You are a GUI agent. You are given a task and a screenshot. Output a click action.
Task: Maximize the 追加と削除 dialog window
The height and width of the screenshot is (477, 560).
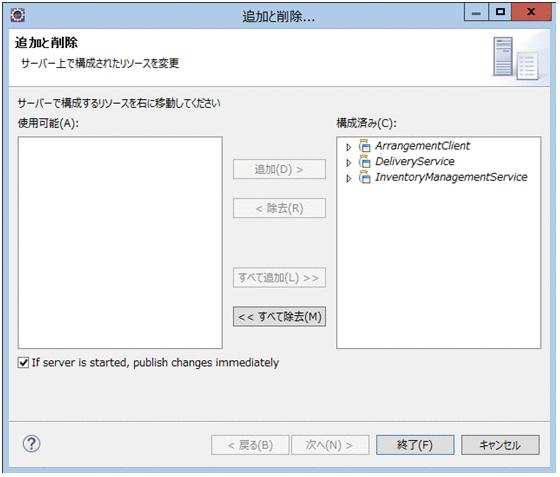500,12
